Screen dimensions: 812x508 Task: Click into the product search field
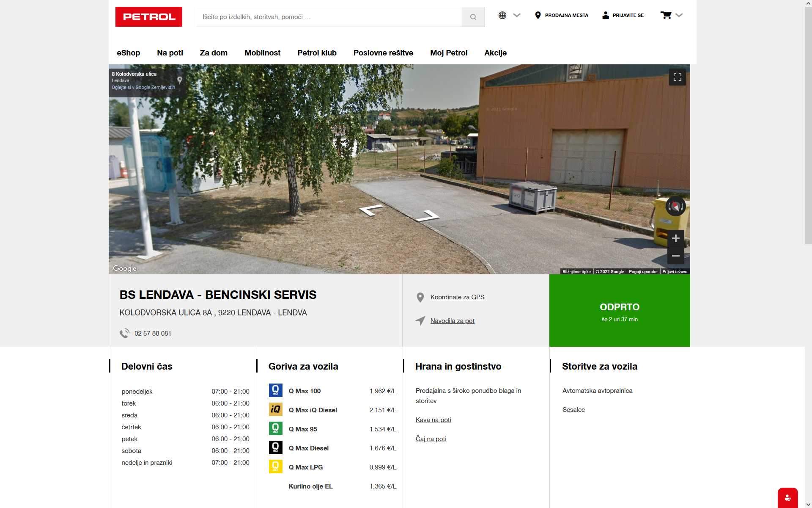pyautogui.click(x=329, y=17)
